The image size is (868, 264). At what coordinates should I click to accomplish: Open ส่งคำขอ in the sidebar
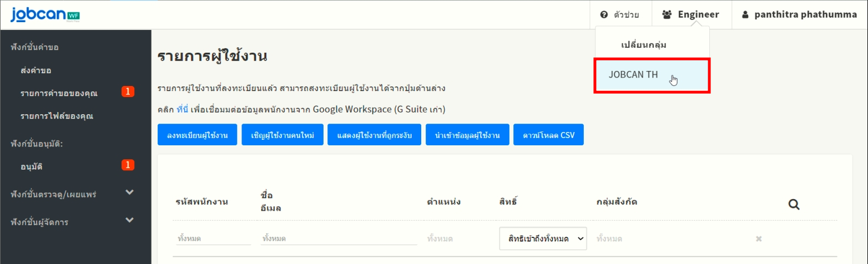(32, 70)
